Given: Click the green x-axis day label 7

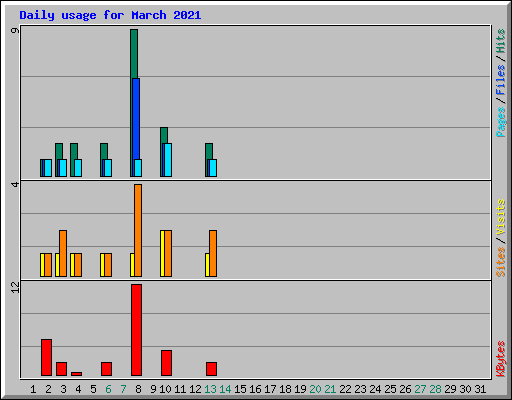Looking at the screenshot, I should pyautogui.click(x=123, y=389).
